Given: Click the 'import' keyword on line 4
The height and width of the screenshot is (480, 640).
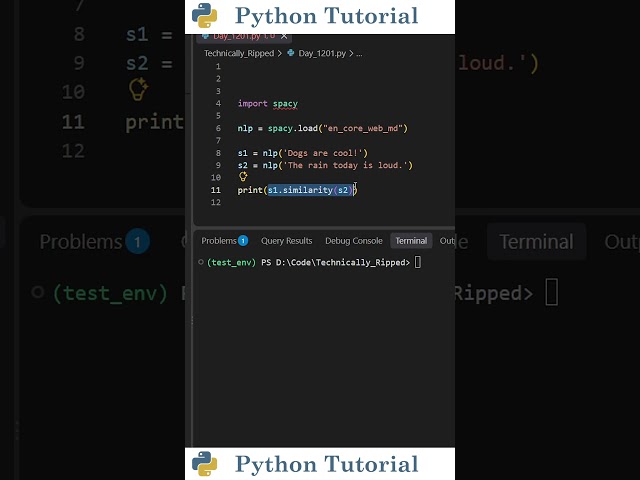Looking at the screenshot, I should click(252, 104).
